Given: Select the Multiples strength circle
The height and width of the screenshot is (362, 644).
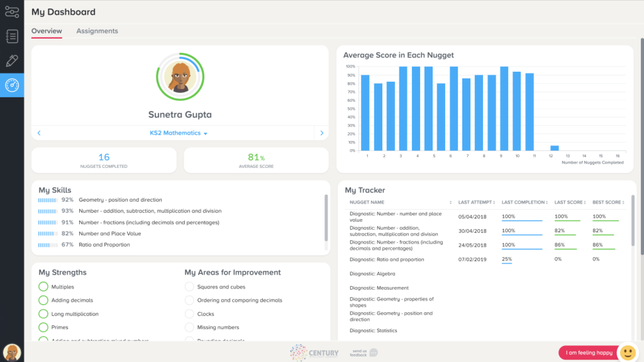Looking at the screenshot, I should point(43,287).
